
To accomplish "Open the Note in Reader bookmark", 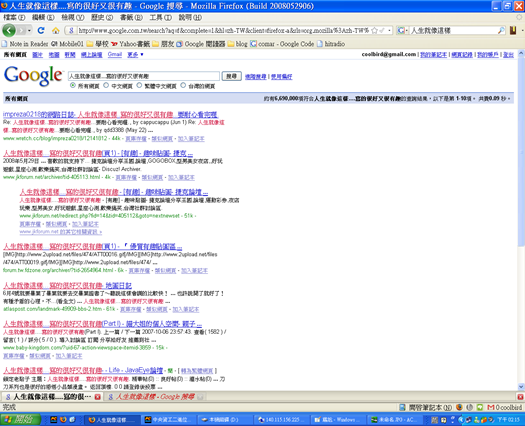I will pyautogui.click(x=25, y=44).
